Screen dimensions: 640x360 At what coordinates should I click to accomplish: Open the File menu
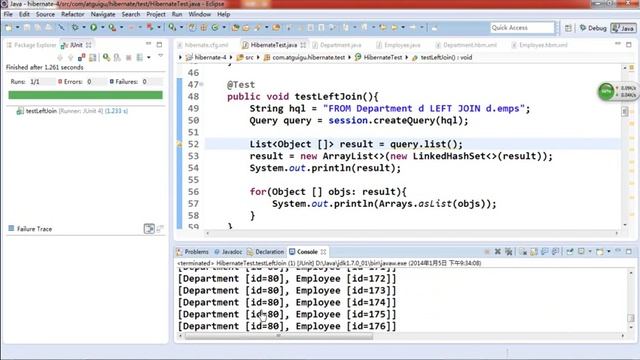tap(8, 14)
